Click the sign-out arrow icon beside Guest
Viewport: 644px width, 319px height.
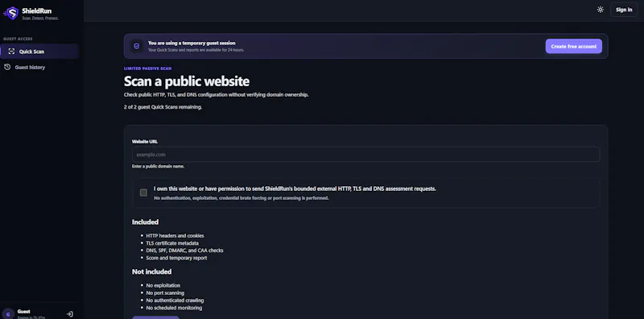point(70,314)
